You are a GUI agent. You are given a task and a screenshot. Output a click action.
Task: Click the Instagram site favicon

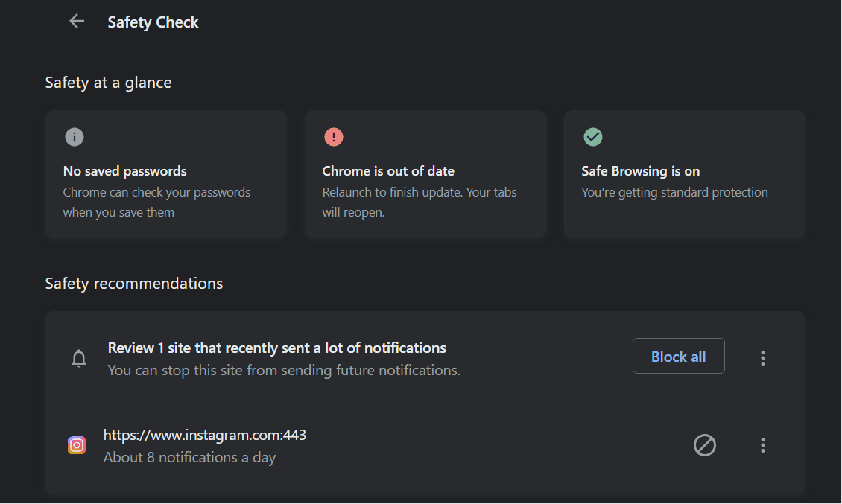coord(76,444)
